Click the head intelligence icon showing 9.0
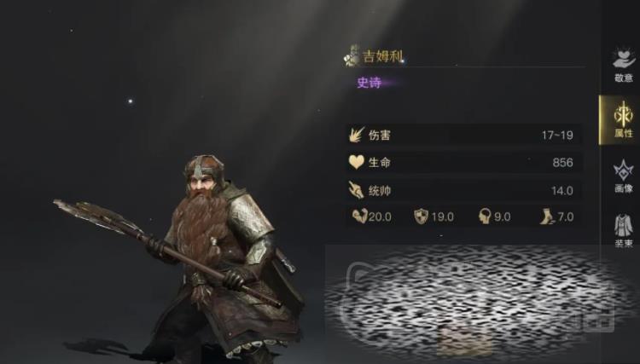The width and height of the screenshot is (640, 364). (x=485, y=217)
